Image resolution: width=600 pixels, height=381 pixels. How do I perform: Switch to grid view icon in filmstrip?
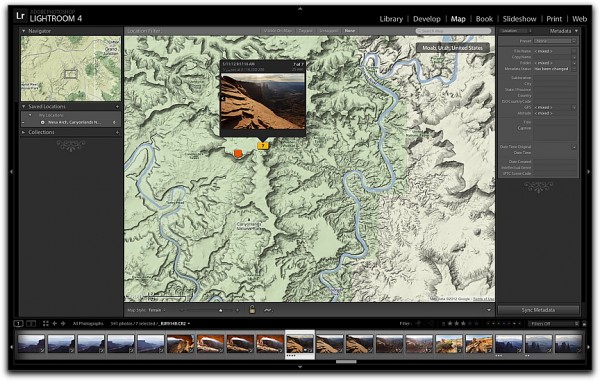click(46, 324)
